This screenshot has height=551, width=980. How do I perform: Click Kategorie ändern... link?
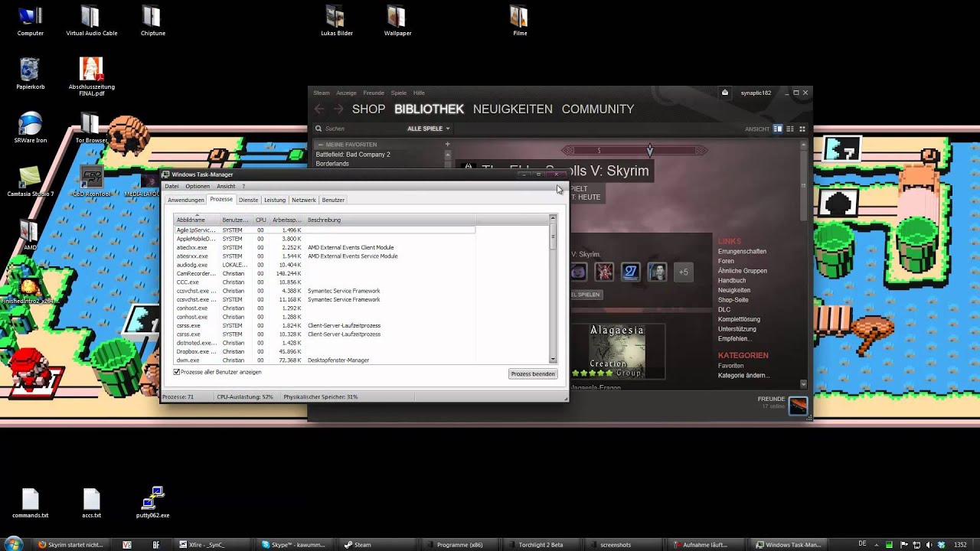coord(743,376)
